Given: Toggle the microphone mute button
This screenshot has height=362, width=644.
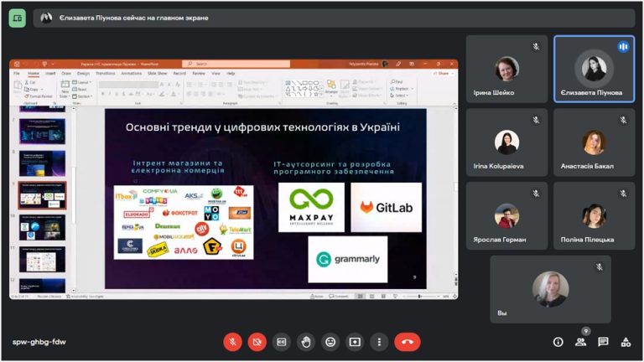Looking at the screenshot, I should [232, 342].
